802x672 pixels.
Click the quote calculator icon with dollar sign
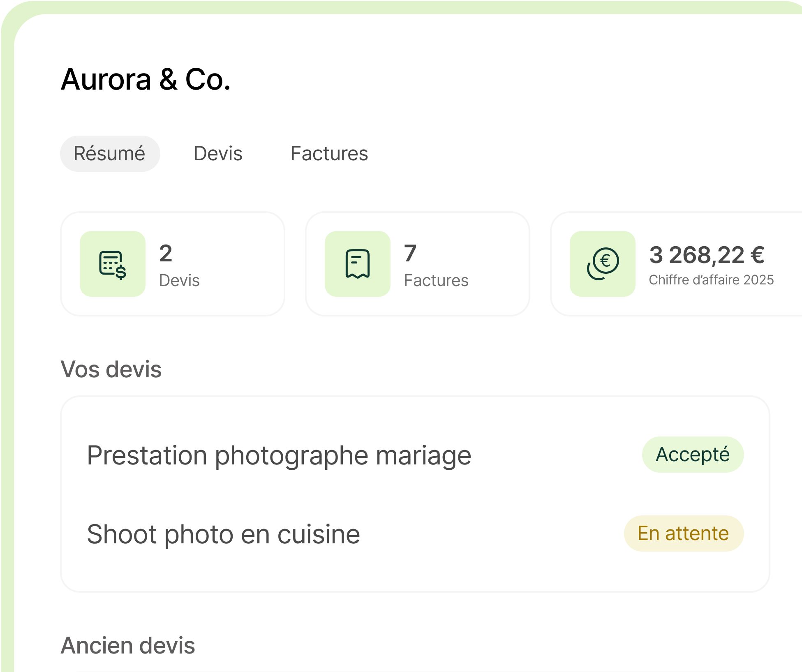point(113,264)
